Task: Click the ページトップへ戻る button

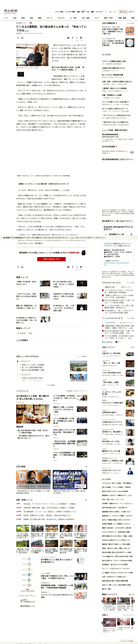Action: (127, 641)
